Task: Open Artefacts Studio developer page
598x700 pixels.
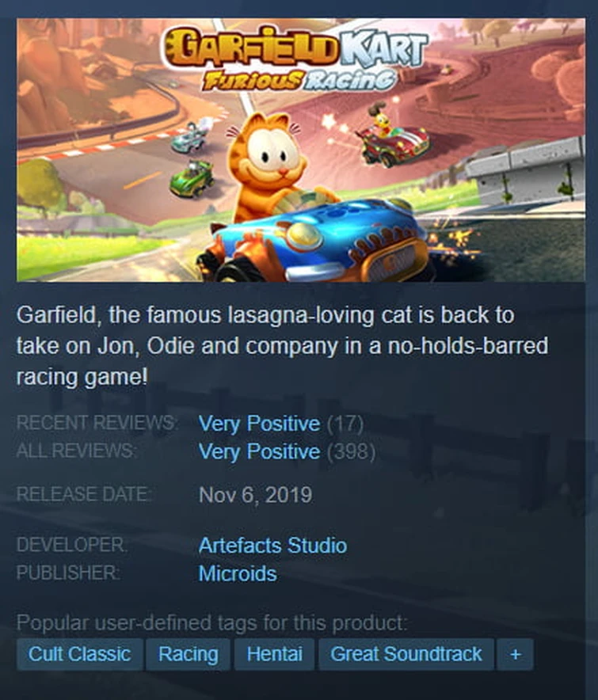Action: tap(272, 546)
